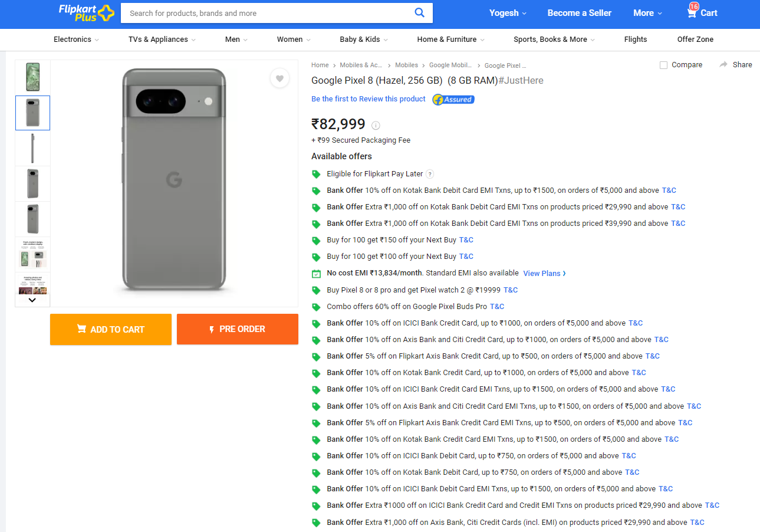Open T&C for Flipkart Axis Credit Card 5% offer
Image resolution: width=760 pixels, height=532 pixels.
coord(653,356)
